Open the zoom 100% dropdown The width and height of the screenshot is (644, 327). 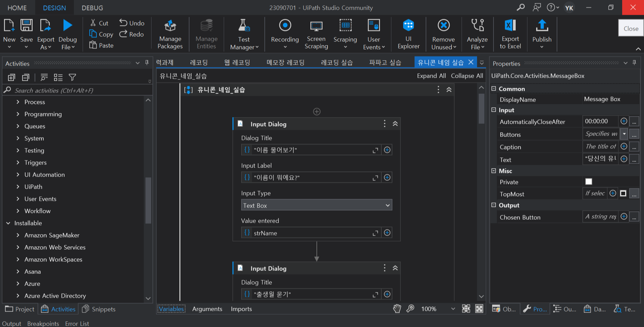coord(453,309)
